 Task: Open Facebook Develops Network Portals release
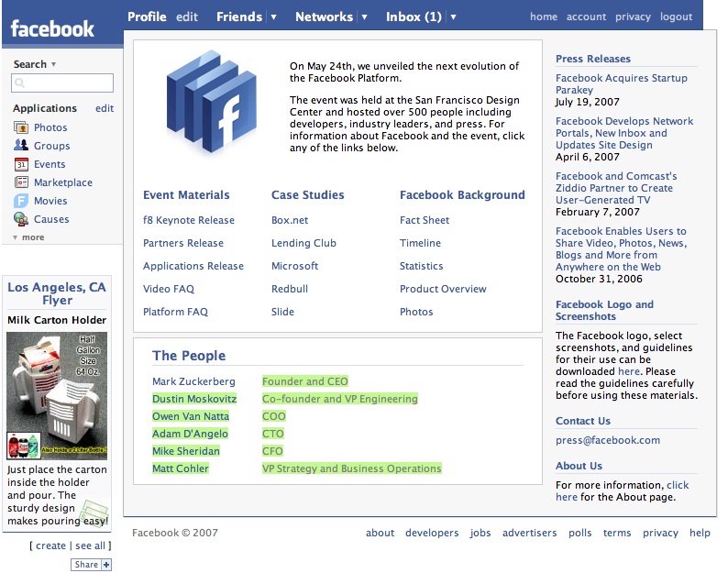click(624, 133)
